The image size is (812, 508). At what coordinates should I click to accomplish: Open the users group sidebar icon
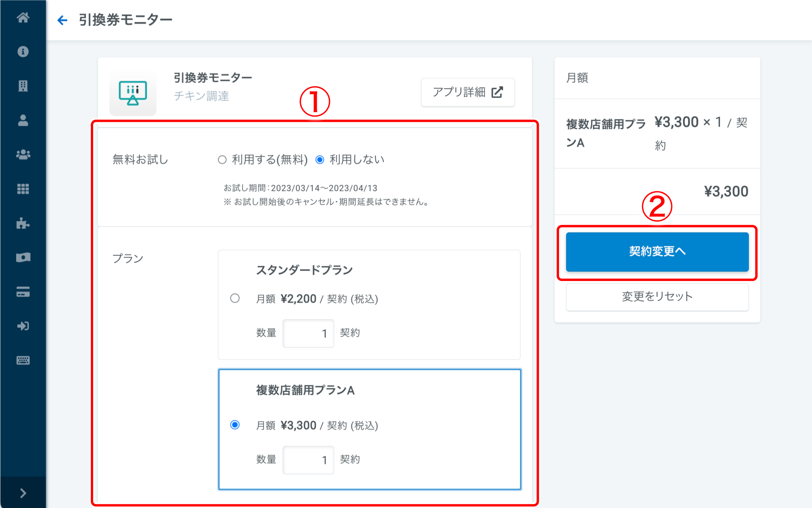(x=23, y=154)
